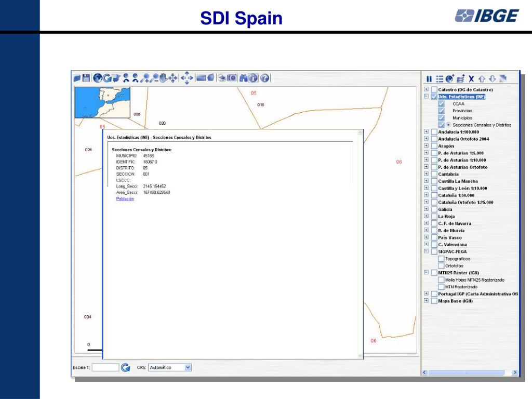Image resolution: width=532 pixels, height=399 pixels.
Task: Check the MTN Rasterizado sublayer checkbox
Action: coord(441,287)
